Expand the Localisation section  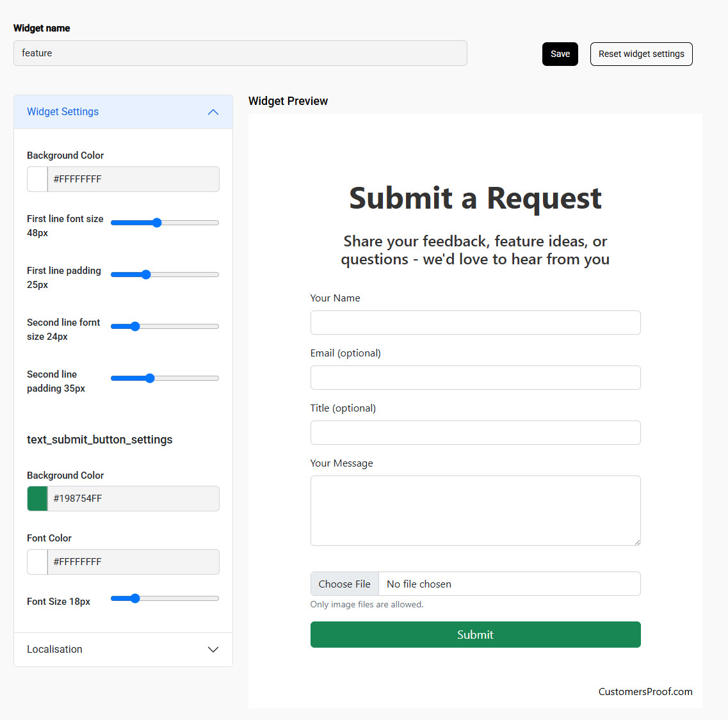click(x=213, y=650)
